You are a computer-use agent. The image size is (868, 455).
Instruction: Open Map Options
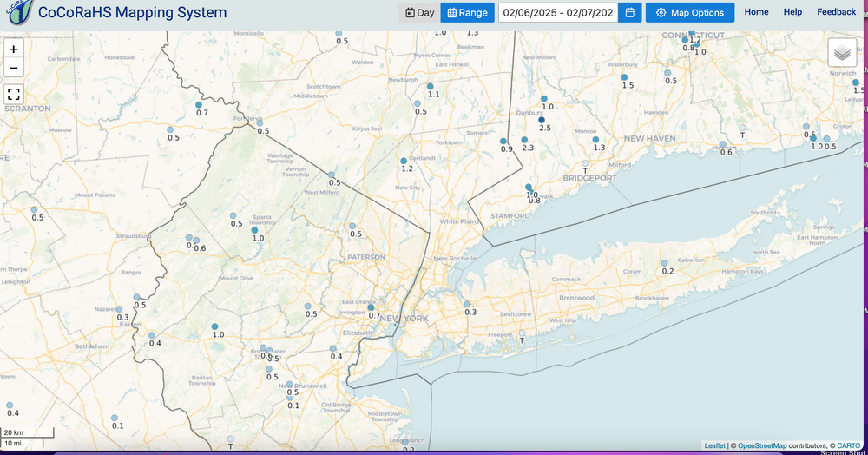click(690, 13)
